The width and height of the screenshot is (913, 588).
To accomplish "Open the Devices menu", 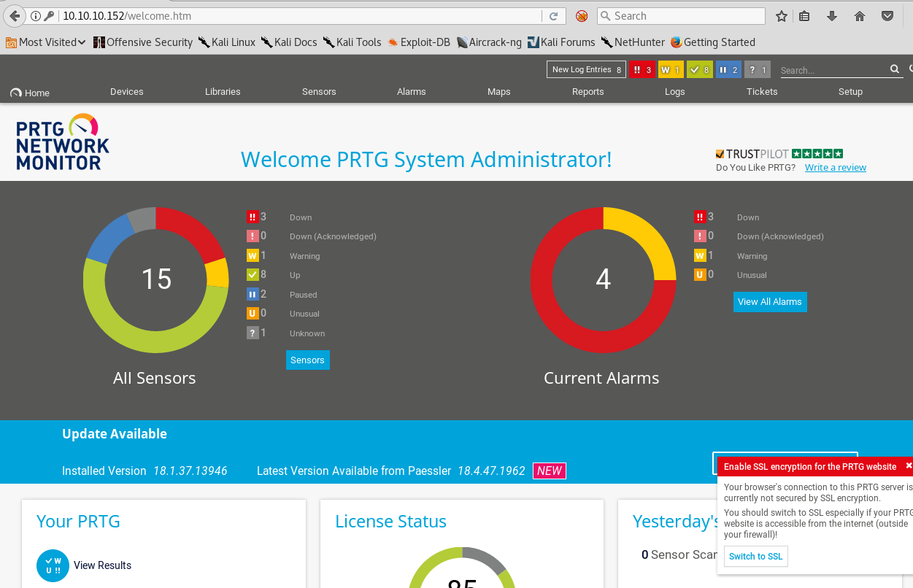I will pos(127,92).
